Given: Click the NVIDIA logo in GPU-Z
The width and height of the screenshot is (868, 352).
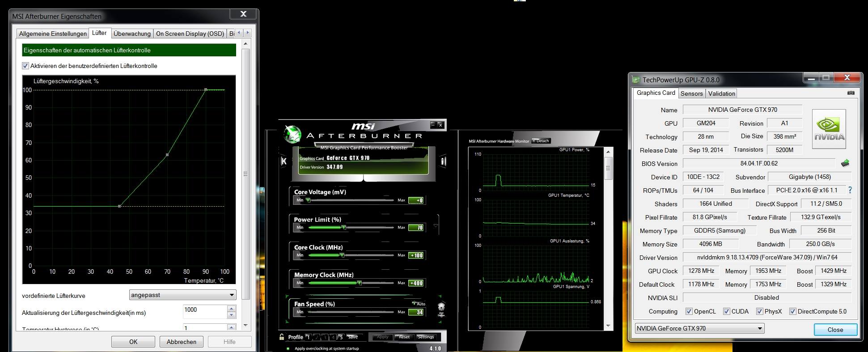Looking at the screenshot, I should [x=829, y=129].
